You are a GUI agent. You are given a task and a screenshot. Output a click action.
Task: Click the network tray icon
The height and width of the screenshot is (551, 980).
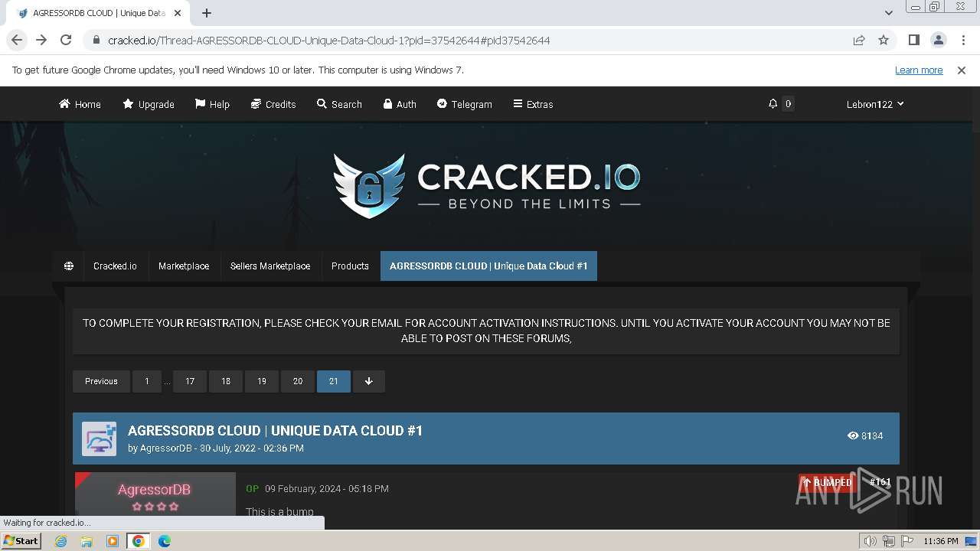pyautogui.click(x=888, y=541)
